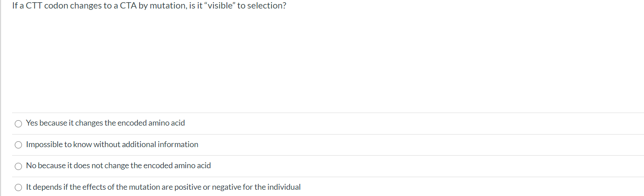
Task: Click the 'It depends if the effects' answer text
Action: tap(163, 187)
